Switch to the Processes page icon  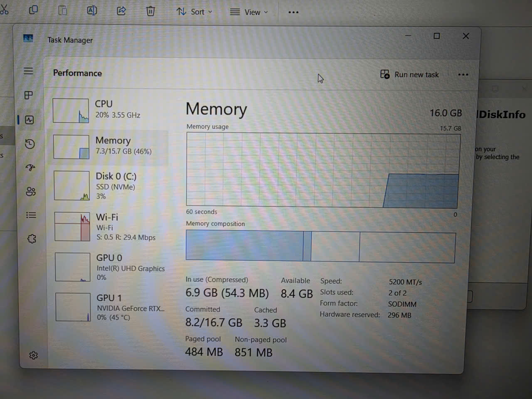(29, 95)
